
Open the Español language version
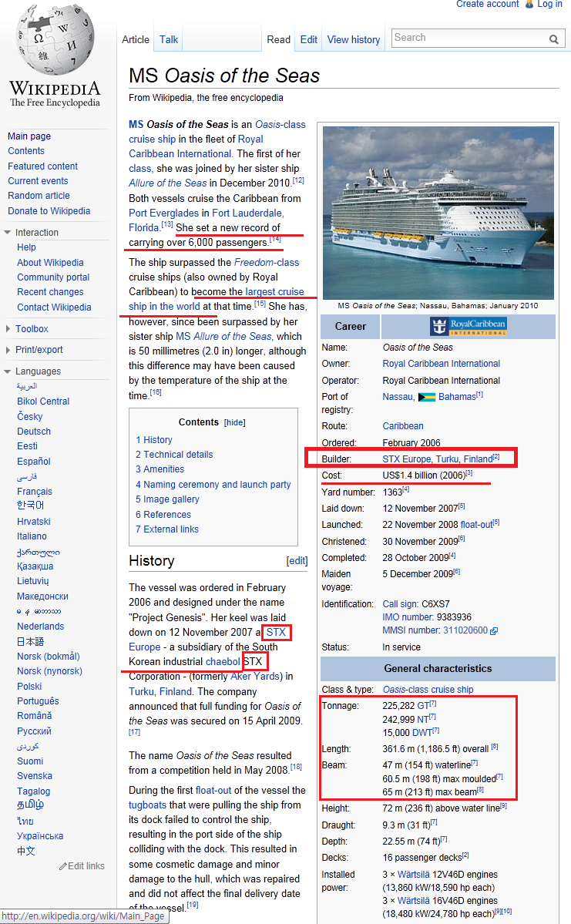(x=34, y=462)
